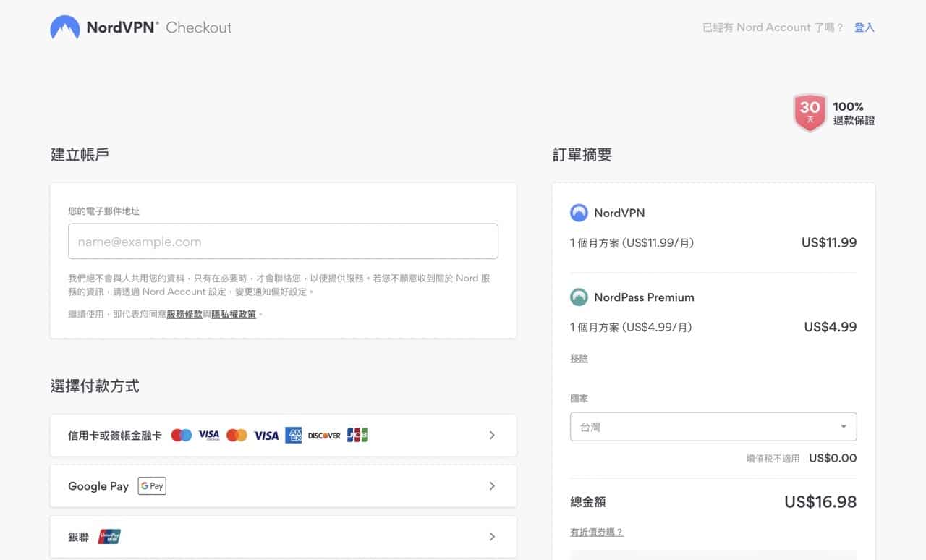Click the 訂單摘要 heading
The image size is (926, 560).
[x=582, y=154]
